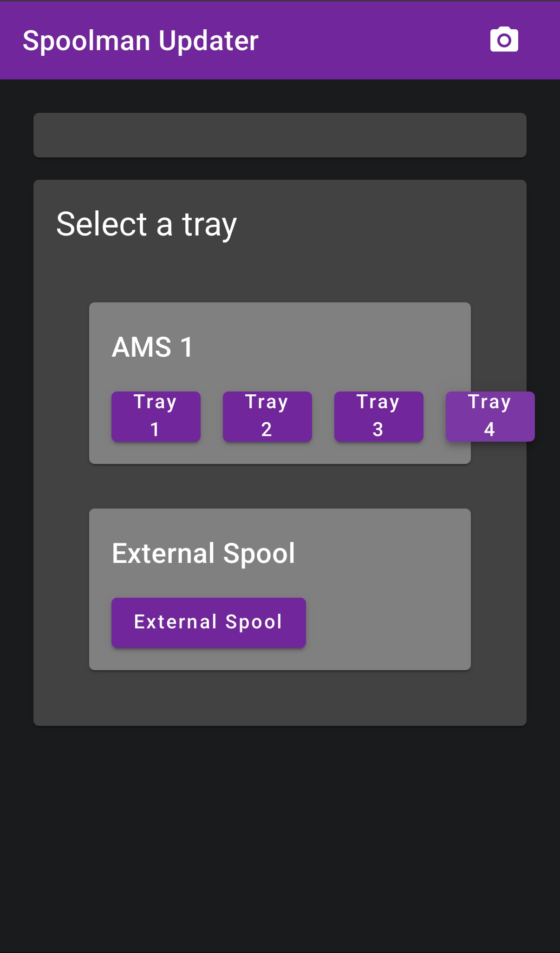Click the External Spool section heading

point(203,553)
